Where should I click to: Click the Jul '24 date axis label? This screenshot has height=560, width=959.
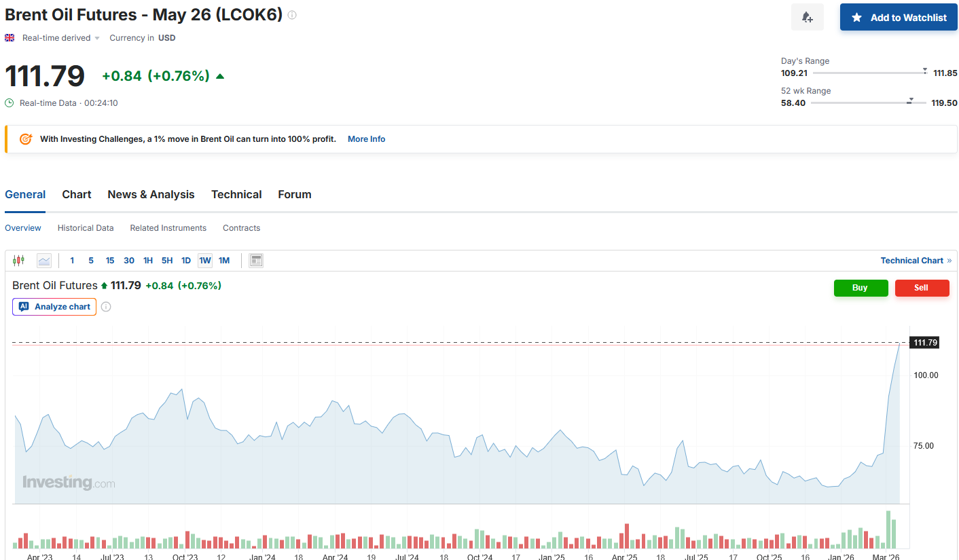pyautogui.click(x=407, y=557)
